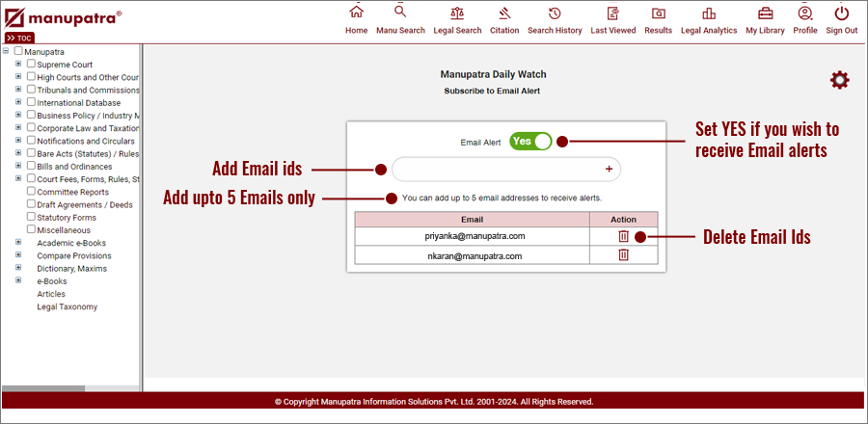Open Last Viewed document icon
The image size is (868, 424).
point(612,13)
